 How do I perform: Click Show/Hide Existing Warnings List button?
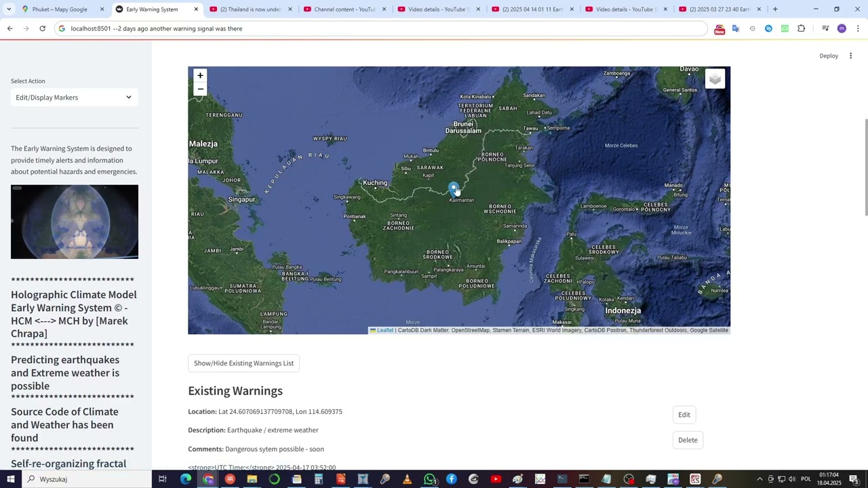[243, 363]
